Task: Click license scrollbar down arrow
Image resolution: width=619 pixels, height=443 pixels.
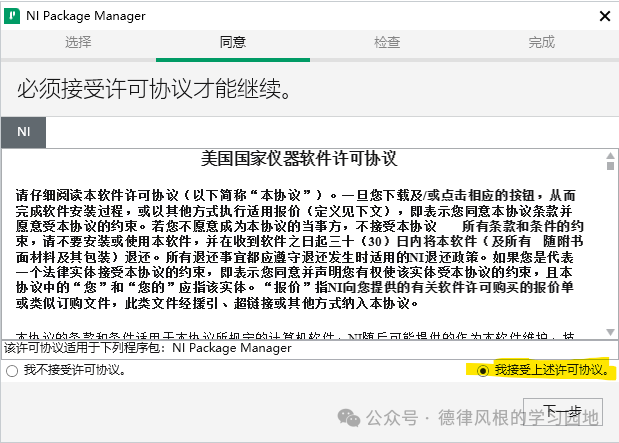Action: pos(610,332)
